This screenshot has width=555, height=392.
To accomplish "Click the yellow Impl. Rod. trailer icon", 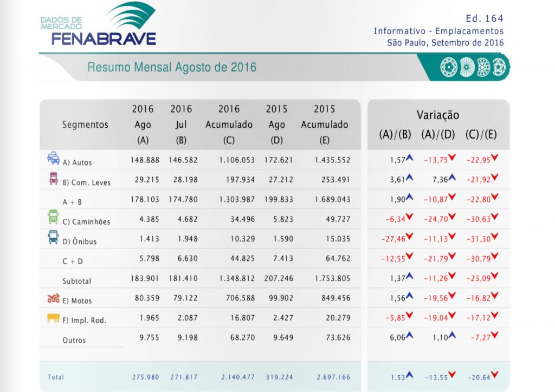I will pos(53,317).
